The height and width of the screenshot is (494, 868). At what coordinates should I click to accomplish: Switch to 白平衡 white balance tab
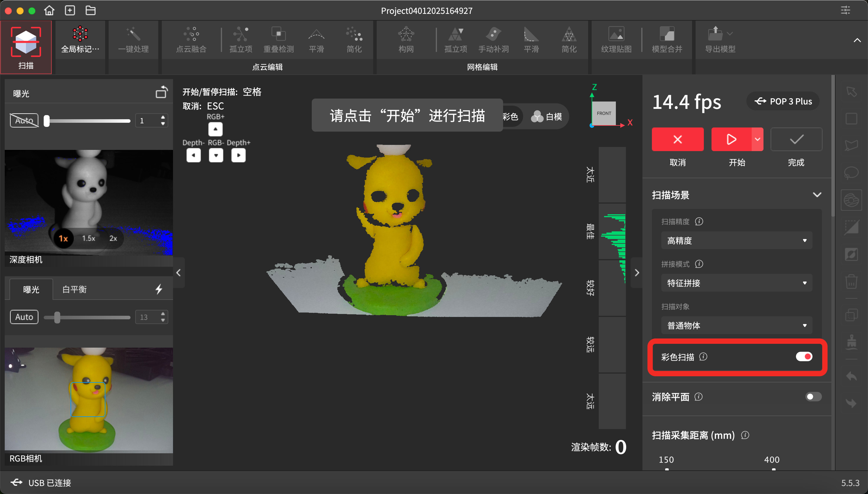coord(75,289)
